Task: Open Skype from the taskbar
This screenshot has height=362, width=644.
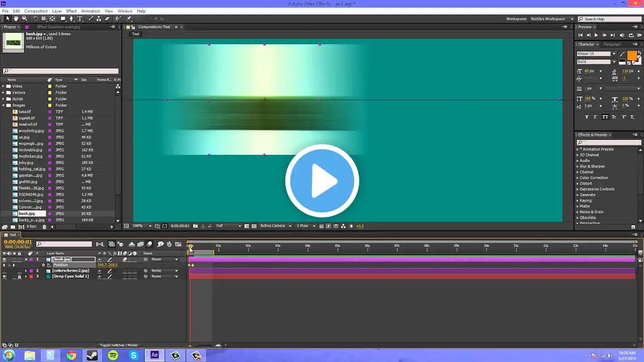Action: (x=134, y=355)
